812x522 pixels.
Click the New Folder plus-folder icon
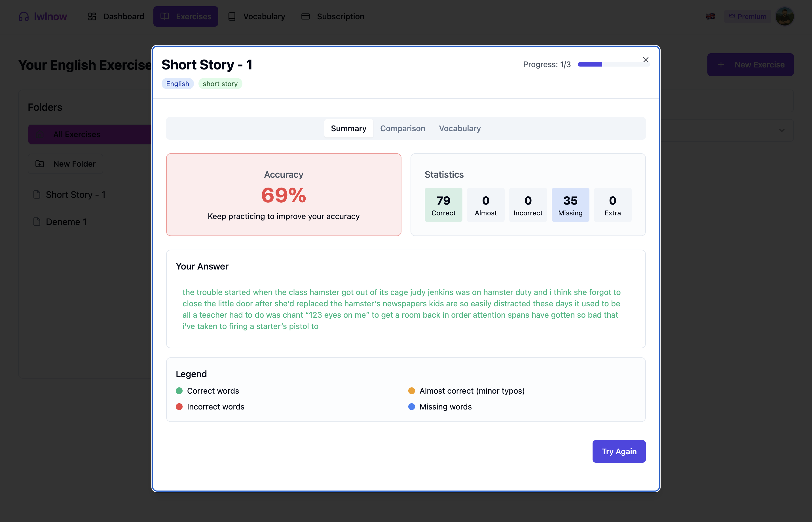tap(40, 164)
